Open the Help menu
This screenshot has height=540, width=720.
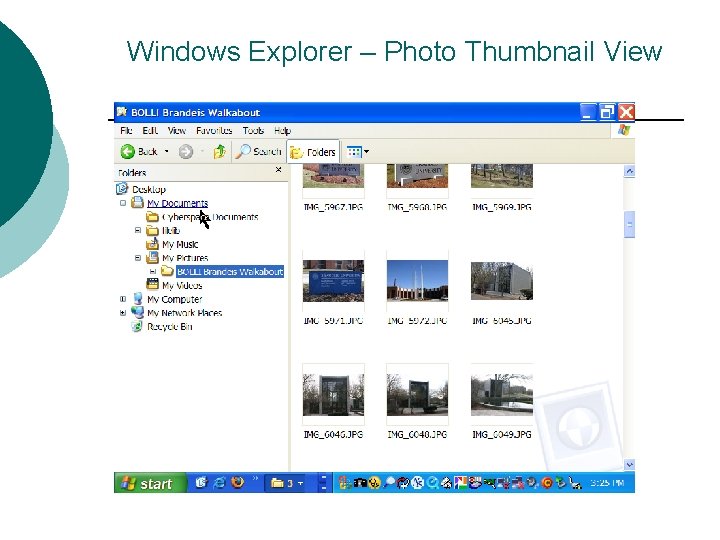point(282,131)
